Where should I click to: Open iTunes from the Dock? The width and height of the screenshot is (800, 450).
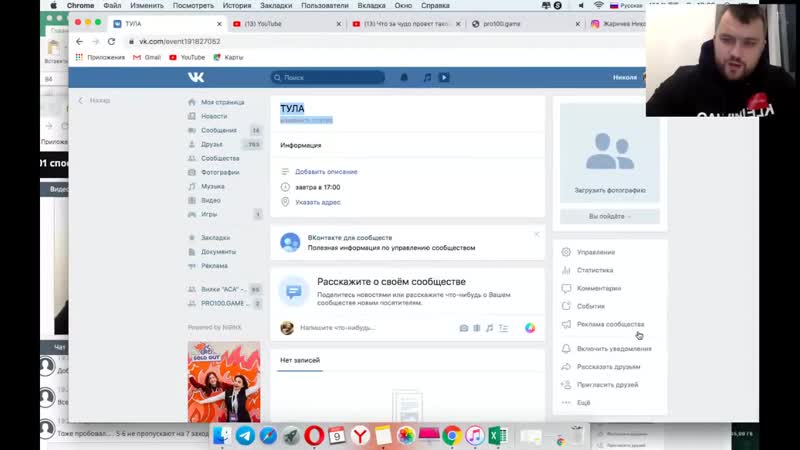[x=474, y=436]
